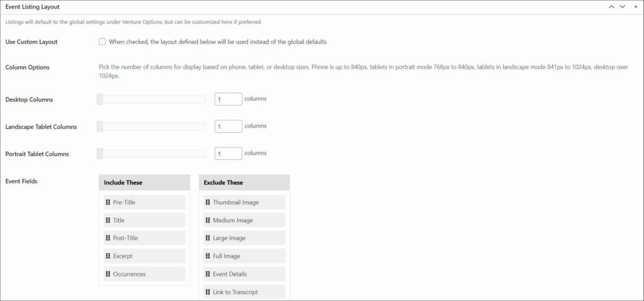
Task: Click the Link to Transcript drag handle
Action: click(208, 292)
